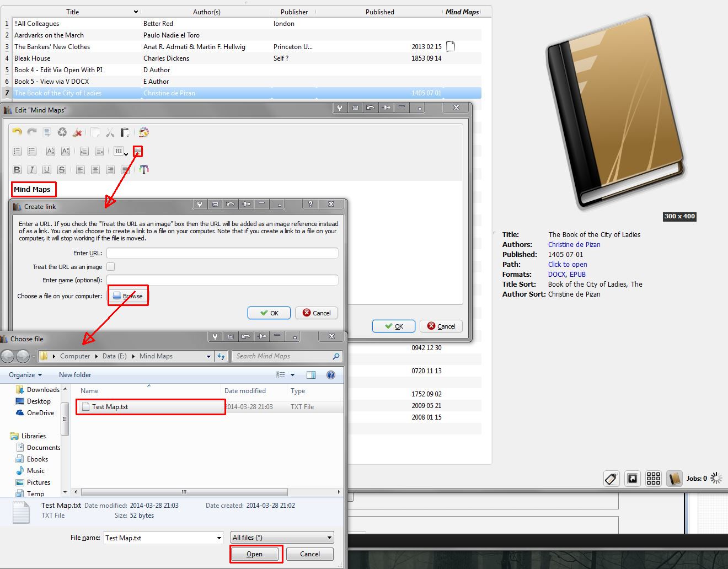Click the Insert link icon
This screenshot has height=569, width=728.
138,151
